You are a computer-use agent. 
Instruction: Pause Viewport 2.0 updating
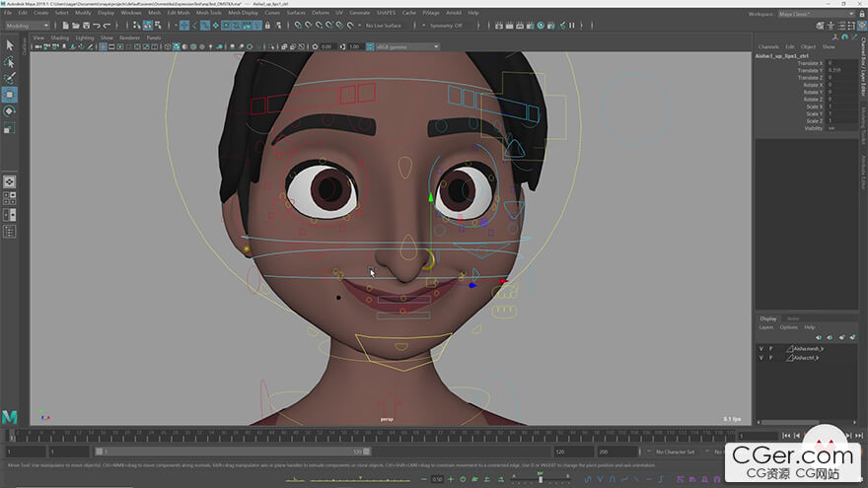click(x=572, y=26)
